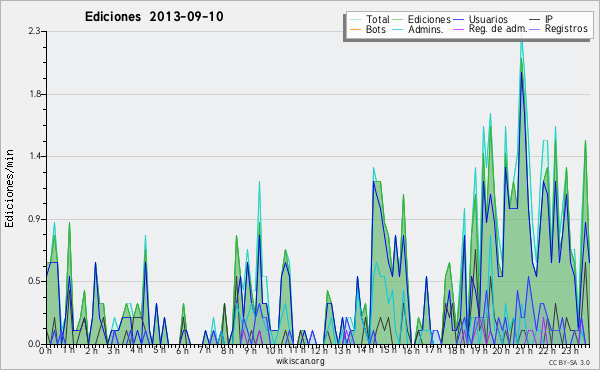Viewport: 600px width, 370px height.
Task: Select the 'Usuarios' legend label
Action: (x=488, y=19)
